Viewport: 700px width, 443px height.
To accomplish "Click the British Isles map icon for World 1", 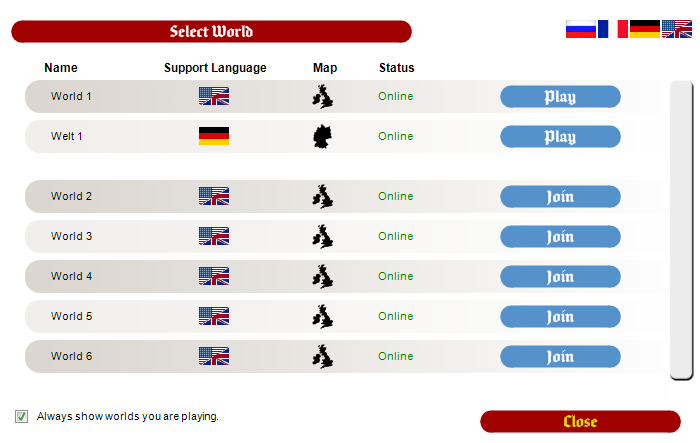I will [323, 96].
